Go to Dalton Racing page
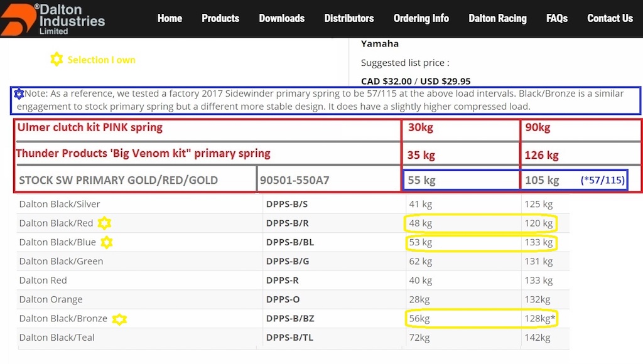This screenshot has width=643, height=364. tap(497, 18)
